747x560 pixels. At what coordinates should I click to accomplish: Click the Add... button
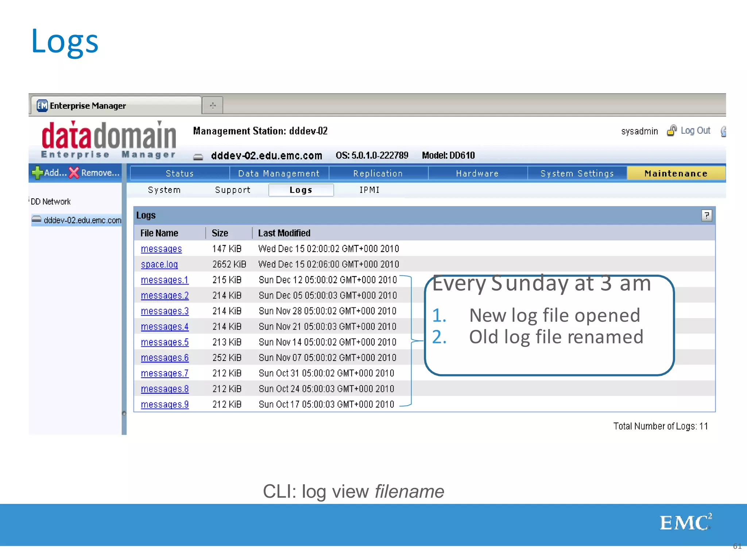[50, 173]
